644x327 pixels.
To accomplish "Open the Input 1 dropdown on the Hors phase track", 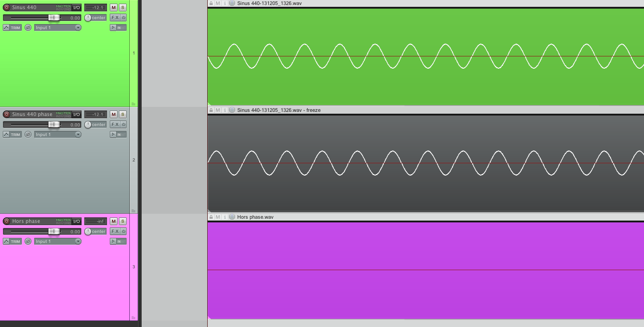I will 58,241.
